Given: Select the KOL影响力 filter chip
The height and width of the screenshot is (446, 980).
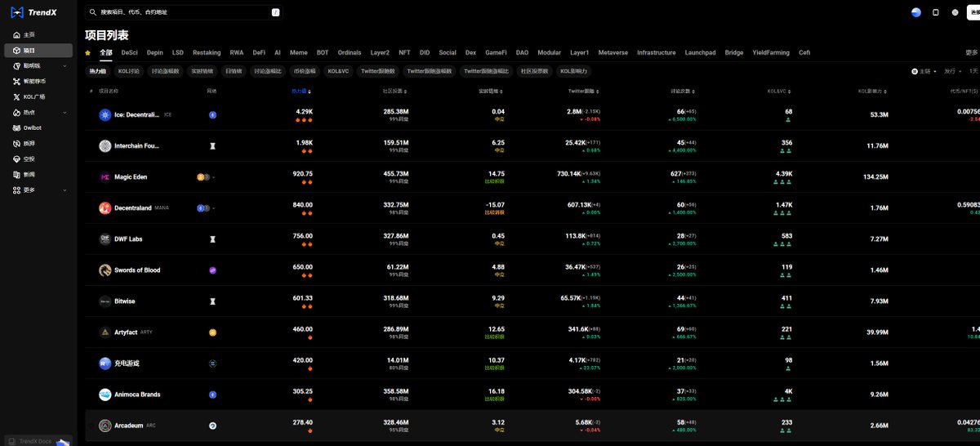Looking at the screenshot, I should tap(573, 71).
